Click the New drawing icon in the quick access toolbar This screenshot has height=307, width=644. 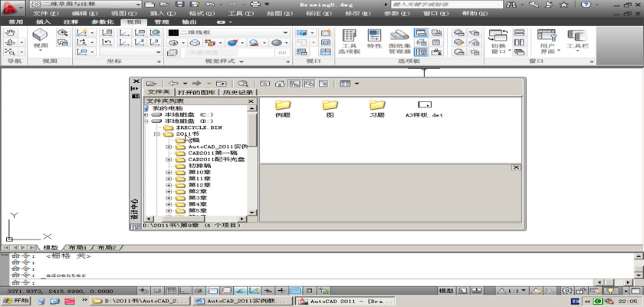pos(150,4)
